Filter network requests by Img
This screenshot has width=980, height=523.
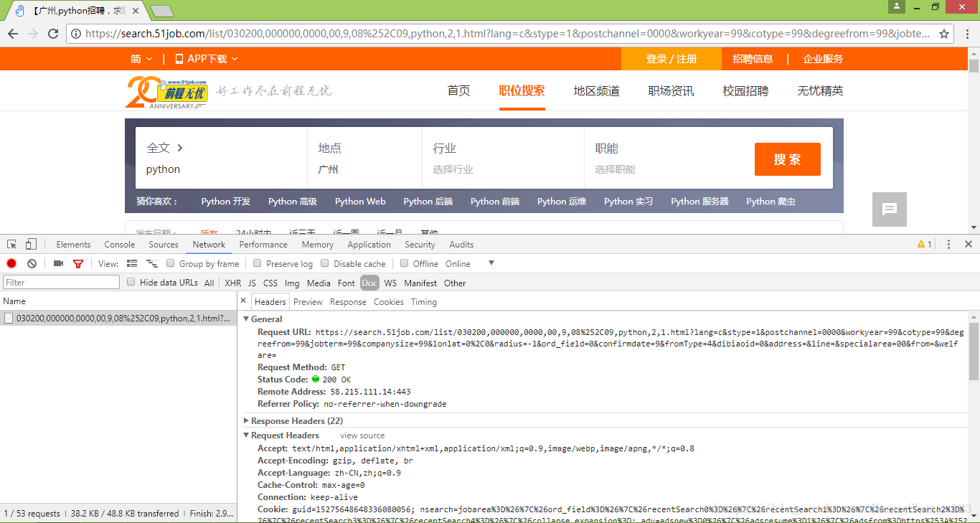coord(292,283)
